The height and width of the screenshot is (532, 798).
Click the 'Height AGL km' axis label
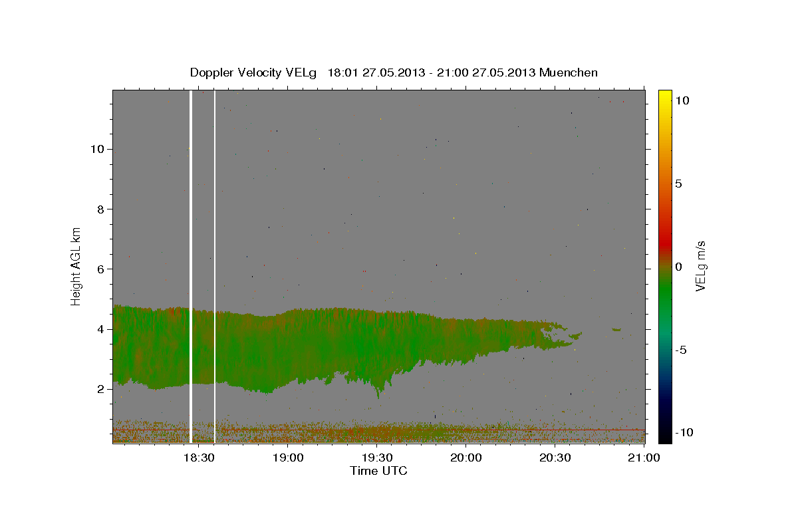[x=76, y=266]
